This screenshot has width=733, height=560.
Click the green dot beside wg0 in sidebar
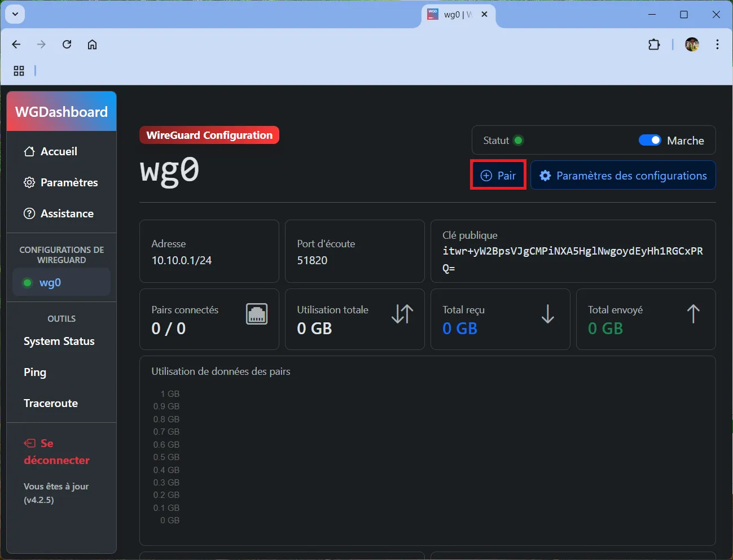(x=27, y=282)
